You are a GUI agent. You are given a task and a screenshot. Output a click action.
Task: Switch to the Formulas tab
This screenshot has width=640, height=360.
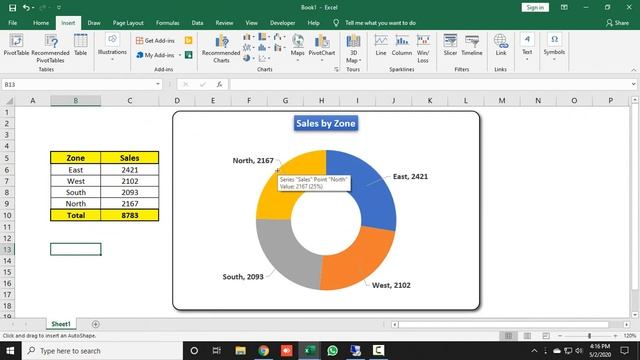[x=167, y=23]
